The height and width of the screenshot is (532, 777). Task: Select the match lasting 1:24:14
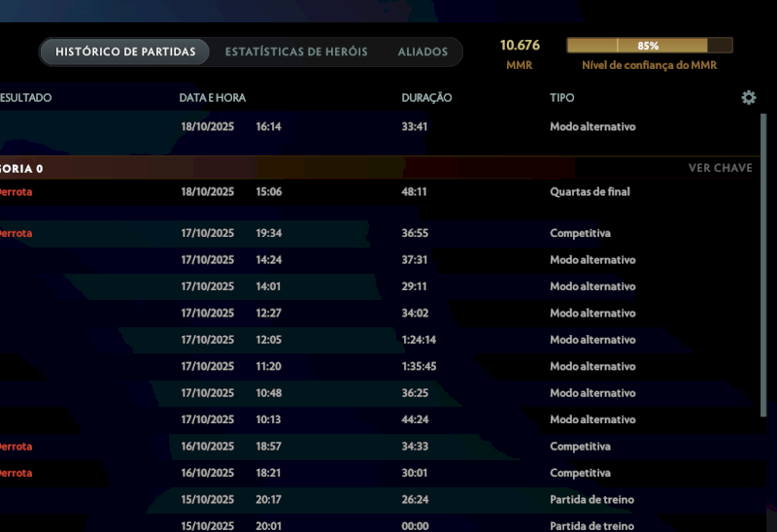coord(388,340)
